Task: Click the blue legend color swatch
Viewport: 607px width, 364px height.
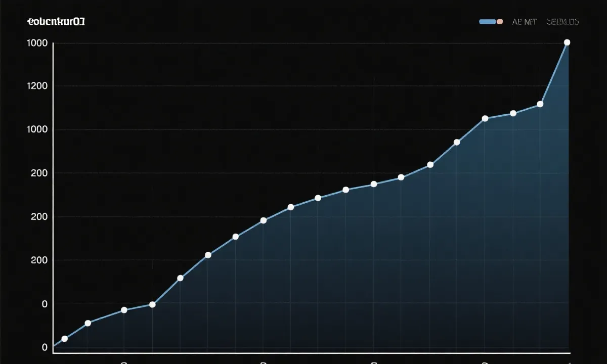Action: (x=488, y=22)
